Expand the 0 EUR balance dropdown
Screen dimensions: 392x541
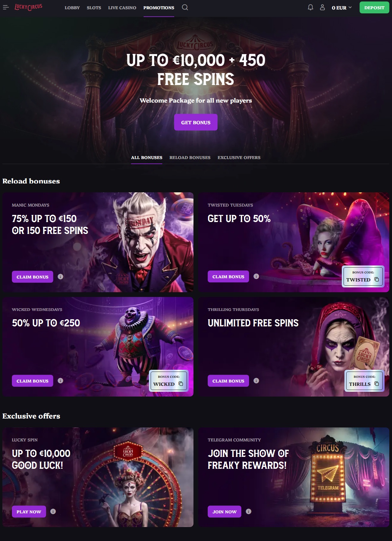coord(342,8)
